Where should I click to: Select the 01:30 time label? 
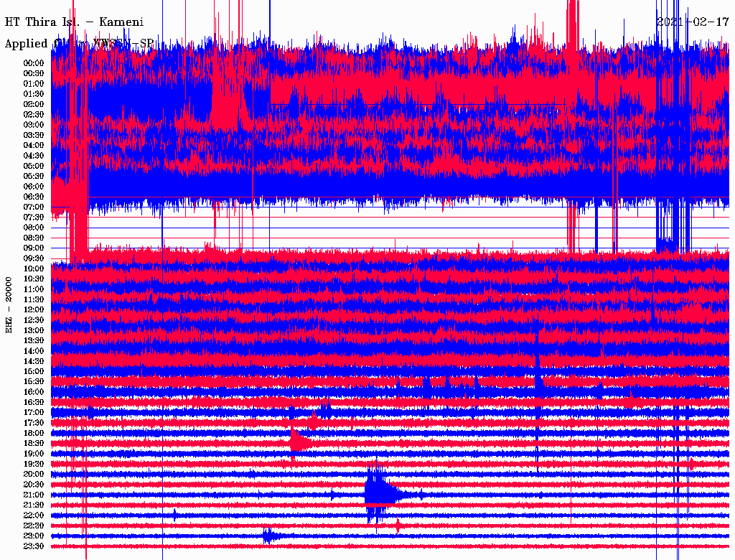coord(34,94)
